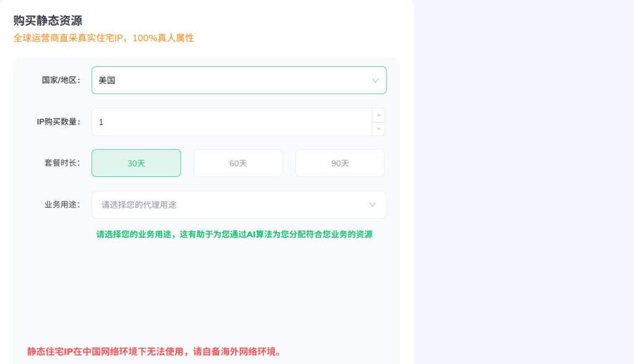Click the red 静态住宅IP warning notice
The image size is (634, 364).
(x=154, y=352)
